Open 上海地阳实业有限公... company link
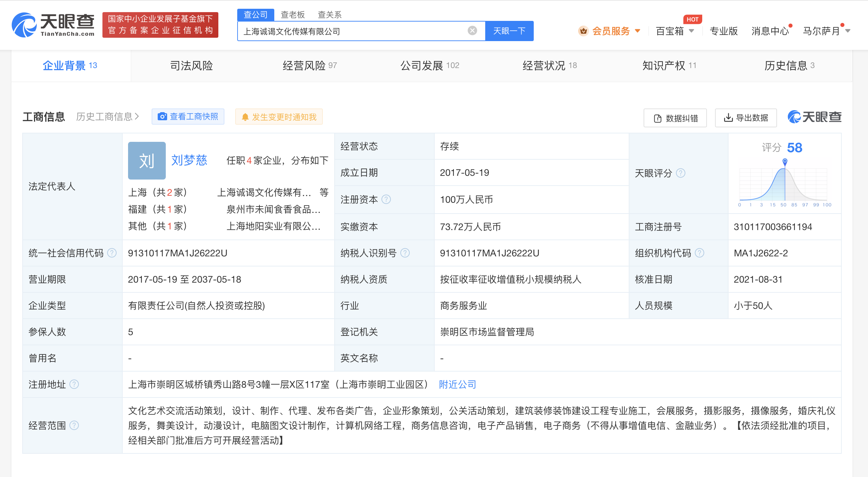868x477 pixels. [274, 226]
